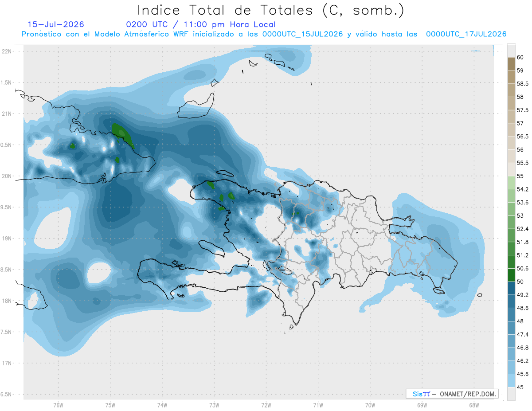Click the '22N' latitude label
This screenshot has width=532, height=411.
(x=6, y=51)
